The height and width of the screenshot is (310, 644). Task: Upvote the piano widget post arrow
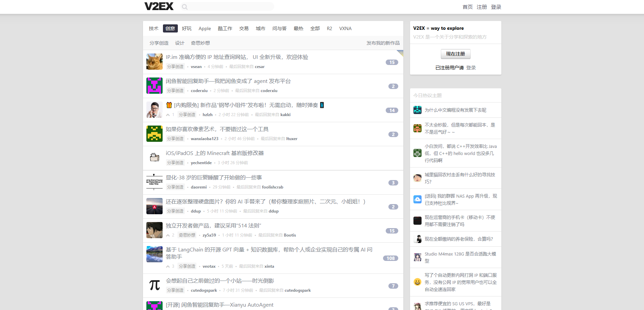point(168,115)
